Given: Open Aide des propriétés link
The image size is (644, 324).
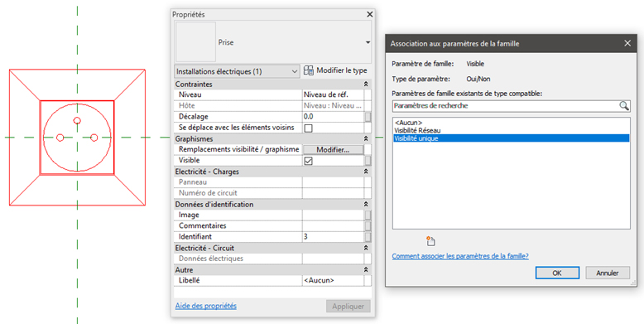Looking at the screenshot, I should point(206,306).
